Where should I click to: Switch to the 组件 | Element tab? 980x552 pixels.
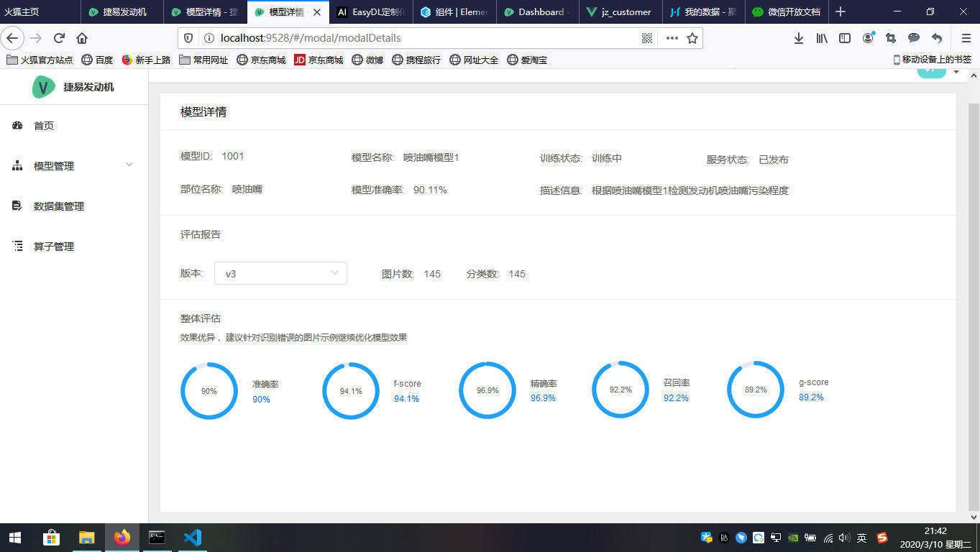[454, 11]
